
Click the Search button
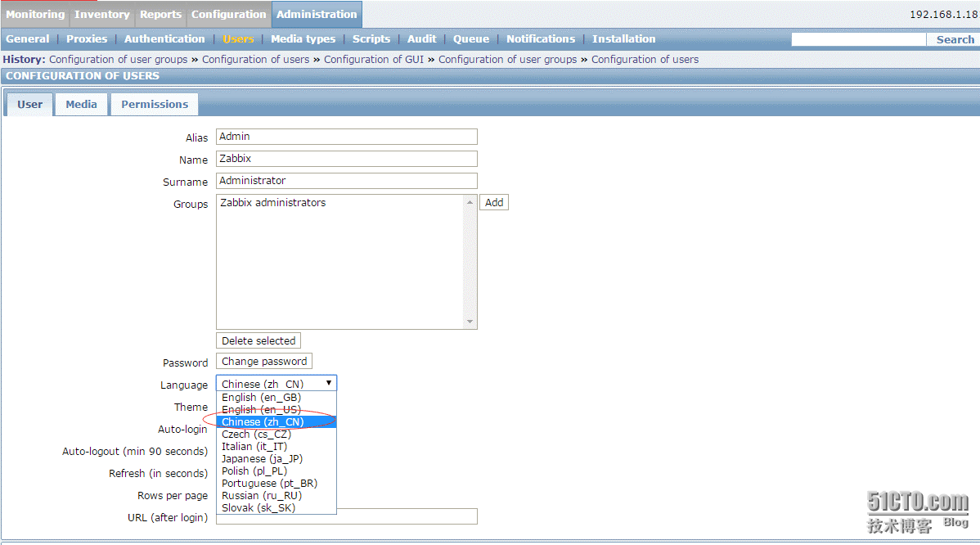[x=955, y=39]
